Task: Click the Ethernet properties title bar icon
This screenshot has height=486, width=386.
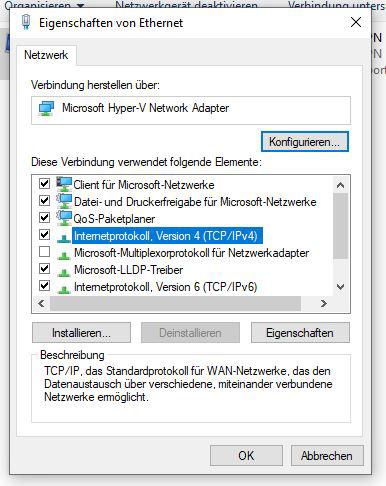Action: coord(26,23)
